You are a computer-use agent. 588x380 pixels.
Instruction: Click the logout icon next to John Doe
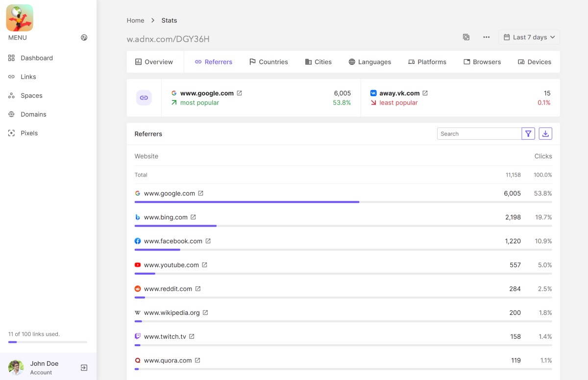pyautogui.click(x=84, y=368)
